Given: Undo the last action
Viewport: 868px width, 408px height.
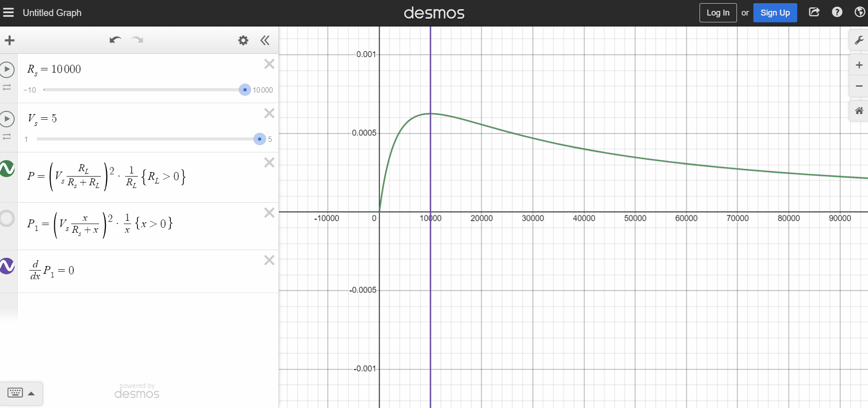Looking at the screenshot, I should (115, 40).
